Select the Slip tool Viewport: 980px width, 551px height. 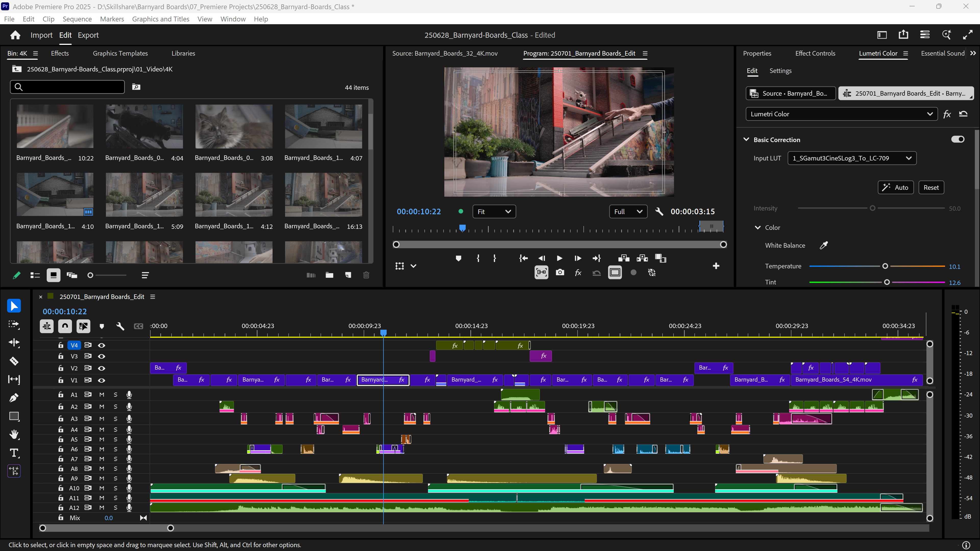tap(14, 379)
